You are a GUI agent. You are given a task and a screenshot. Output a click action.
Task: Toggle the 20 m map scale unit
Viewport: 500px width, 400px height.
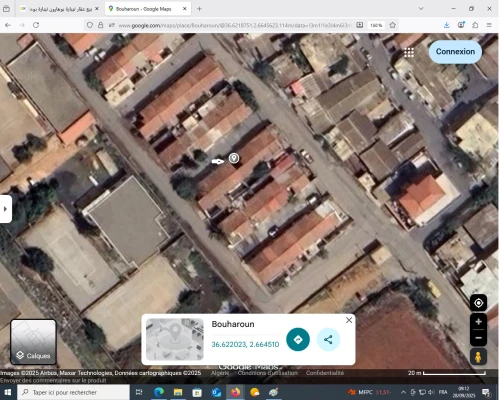pos(447,373)
